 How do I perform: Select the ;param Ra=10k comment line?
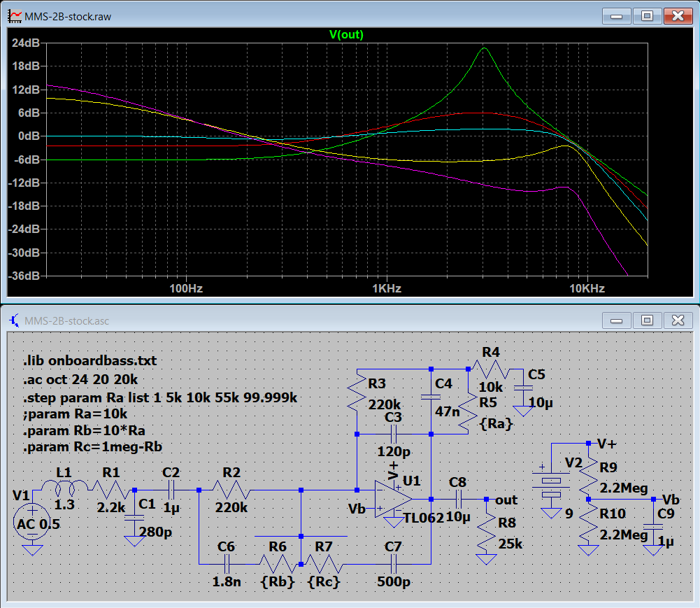(x=75, y=413)
